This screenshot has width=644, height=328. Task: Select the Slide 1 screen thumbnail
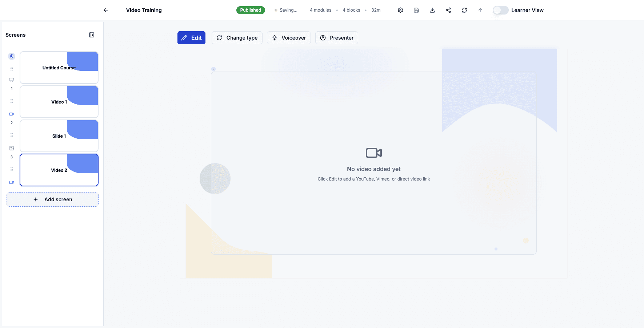[x=59, y=136]
